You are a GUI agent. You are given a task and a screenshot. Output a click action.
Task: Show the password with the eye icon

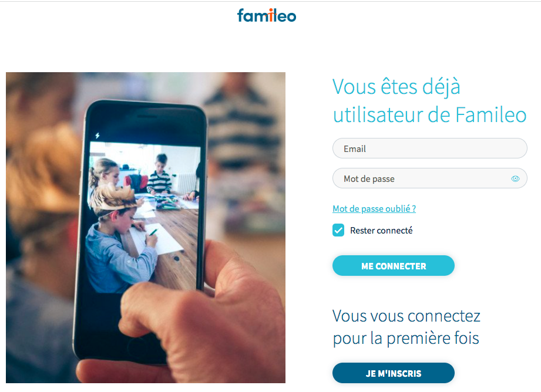515,178
